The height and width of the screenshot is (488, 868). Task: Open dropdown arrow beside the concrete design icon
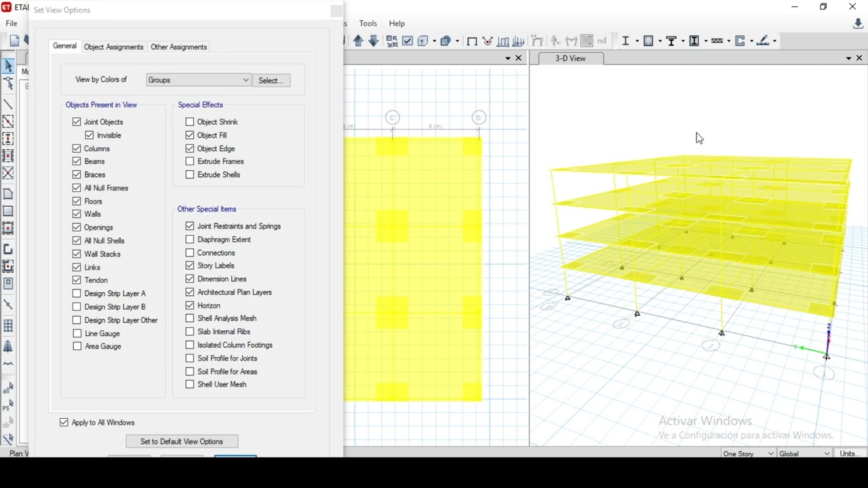tap(660, 41)
